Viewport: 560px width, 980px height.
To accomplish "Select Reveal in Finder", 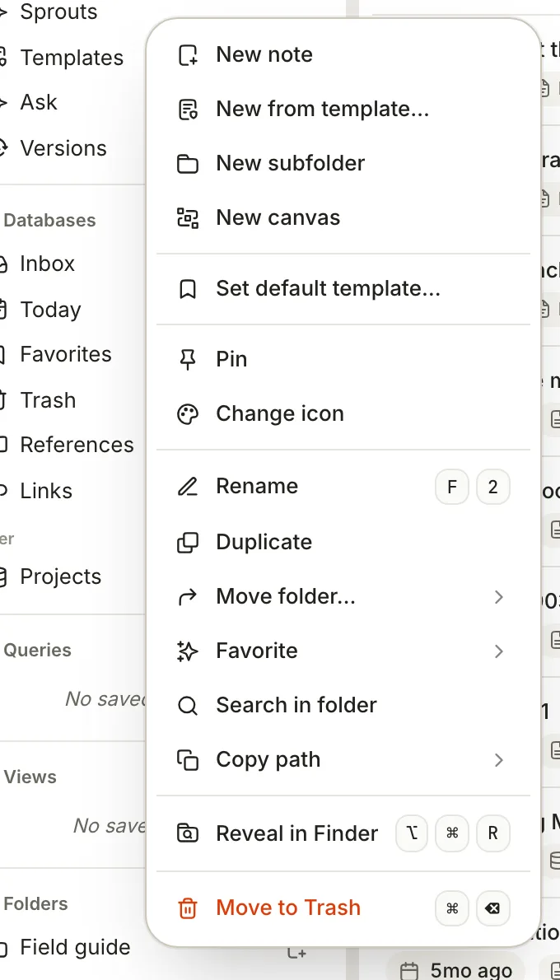I will pyautogui.click(x=343, y=833).
